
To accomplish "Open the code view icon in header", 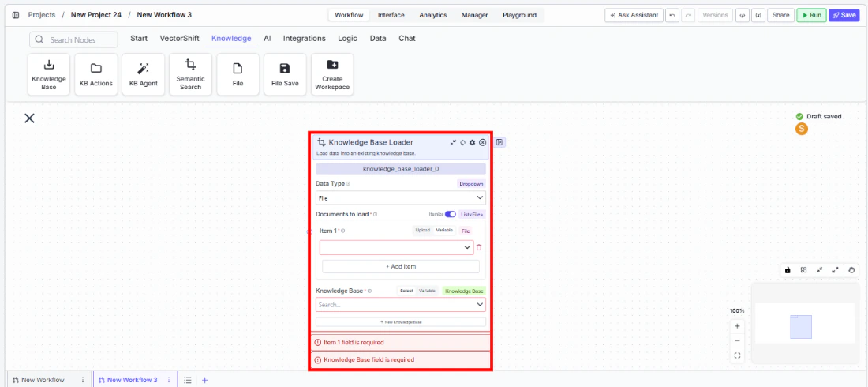I will pos(742,15).
